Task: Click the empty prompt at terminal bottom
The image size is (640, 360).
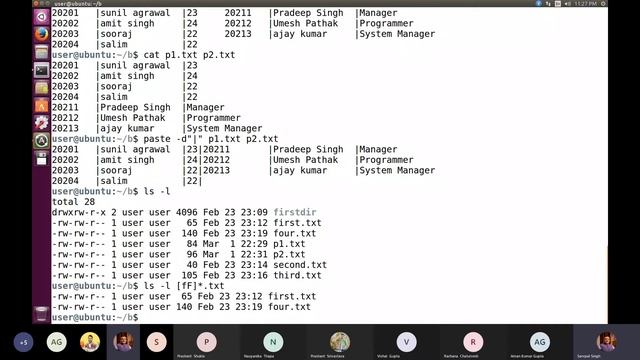Action: click(95, 318)
